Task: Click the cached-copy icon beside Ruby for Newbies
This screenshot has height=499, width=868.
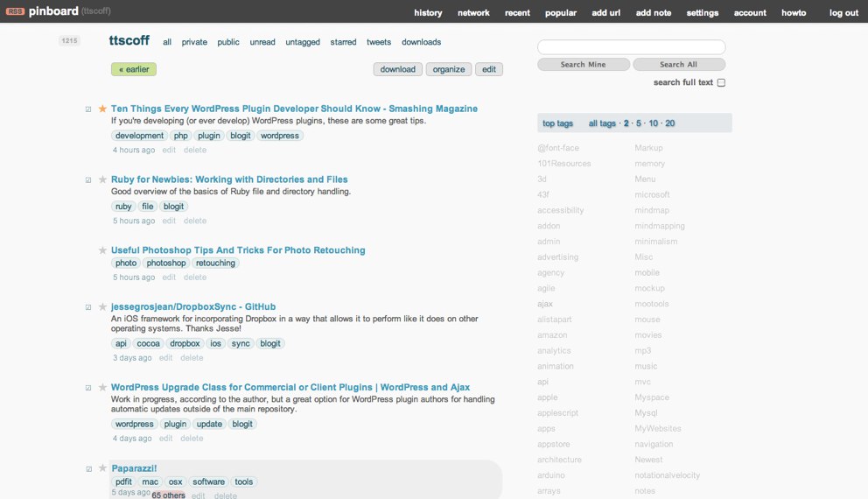Action: click(88, 180)
